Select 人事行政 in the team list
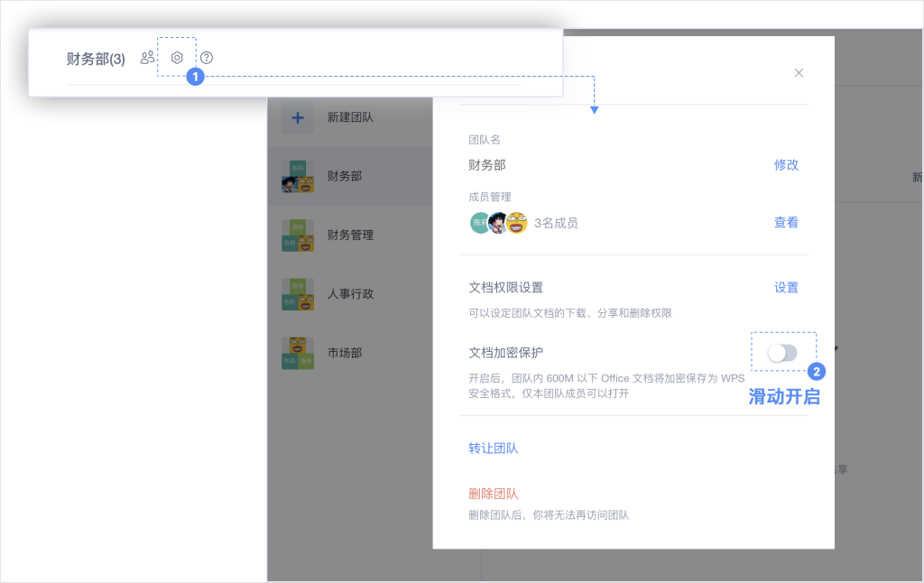 pos(350,294)
